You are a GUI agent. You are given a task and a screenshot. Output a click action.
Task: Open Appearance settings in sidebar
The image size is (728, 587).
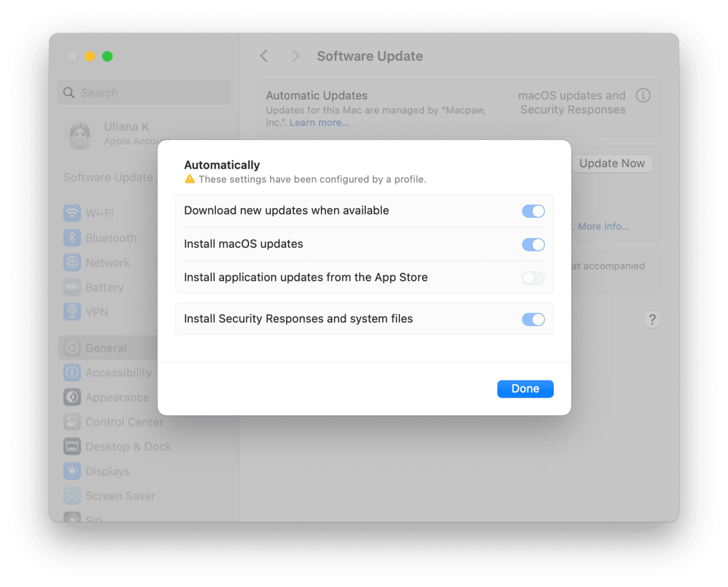coord(107,397)
